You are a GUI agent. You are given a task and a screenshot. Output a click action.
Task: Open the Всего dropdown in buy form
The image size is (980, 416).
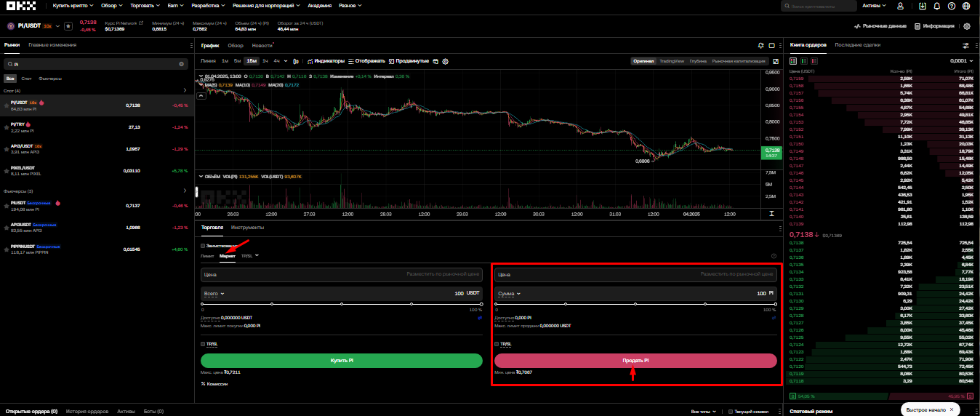click(215, 294)
